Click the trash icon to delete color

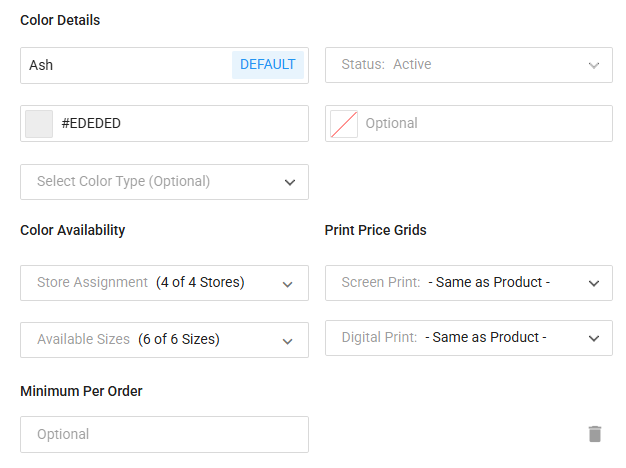(595, 434)
